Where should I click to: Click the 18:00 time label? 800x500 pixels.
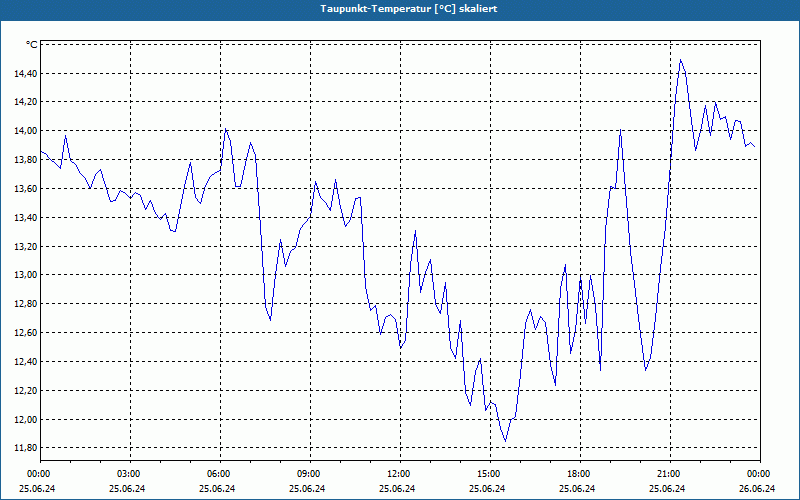tap(580, 474)
